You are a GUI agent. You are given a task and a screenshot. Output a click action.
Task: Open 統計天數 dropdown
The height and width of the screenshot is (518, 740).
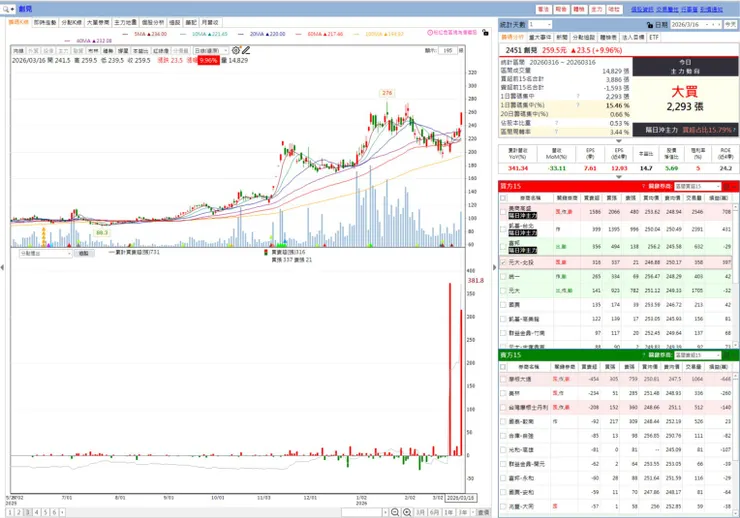(539, 25)
